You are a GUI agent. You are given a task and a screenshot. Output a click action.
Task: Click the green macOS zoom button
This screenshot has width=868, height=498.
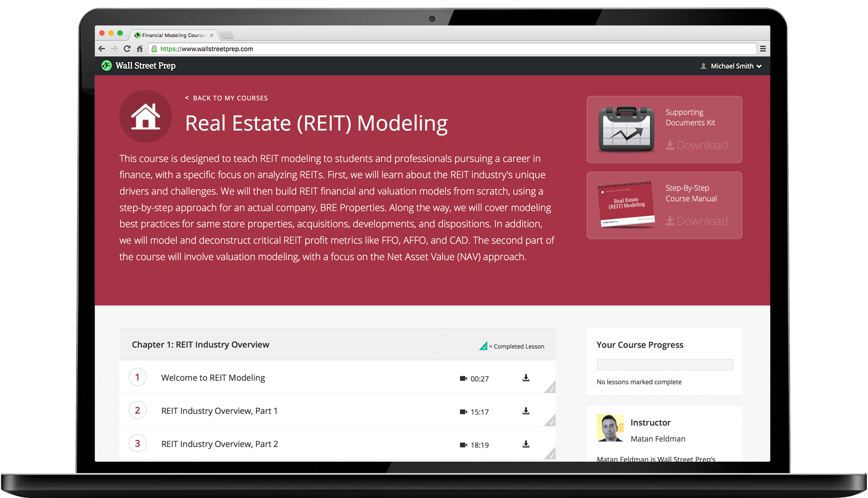pyautogui.click(x=120, y=33)
